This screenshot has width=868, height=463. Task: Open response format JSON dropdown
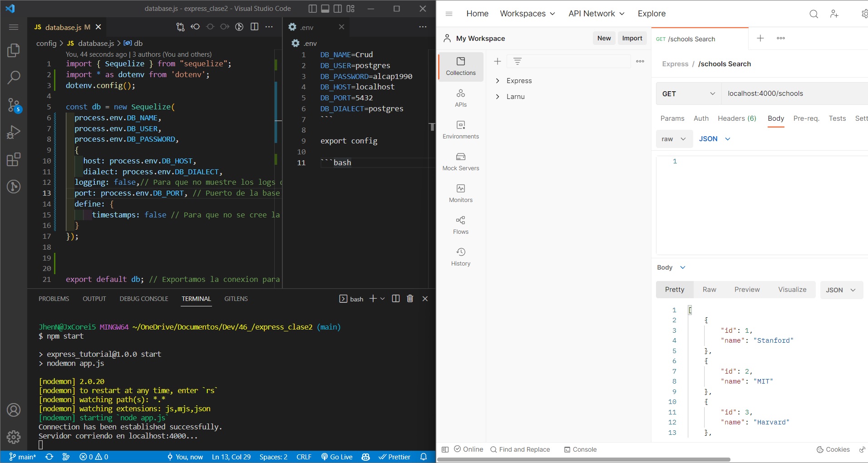coord(841,290)
